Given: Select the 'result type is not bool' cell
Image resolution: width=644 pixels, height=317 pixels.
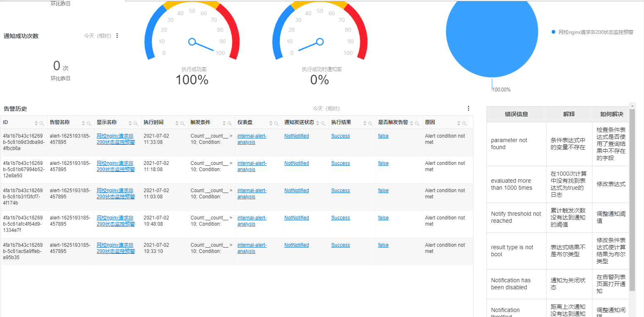Looking at the screenshot, I should pos(516,251).
